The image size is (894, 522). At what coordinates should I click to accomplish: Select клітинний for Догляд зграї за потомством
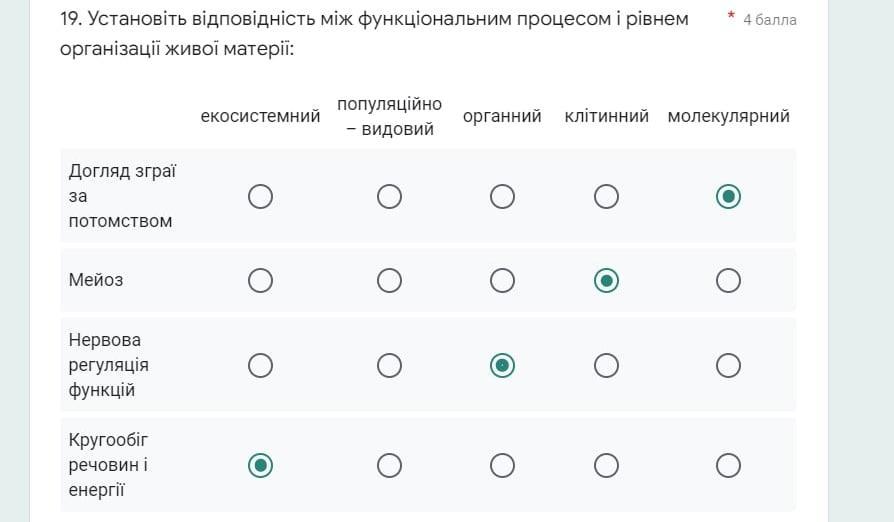pos(606,197)
